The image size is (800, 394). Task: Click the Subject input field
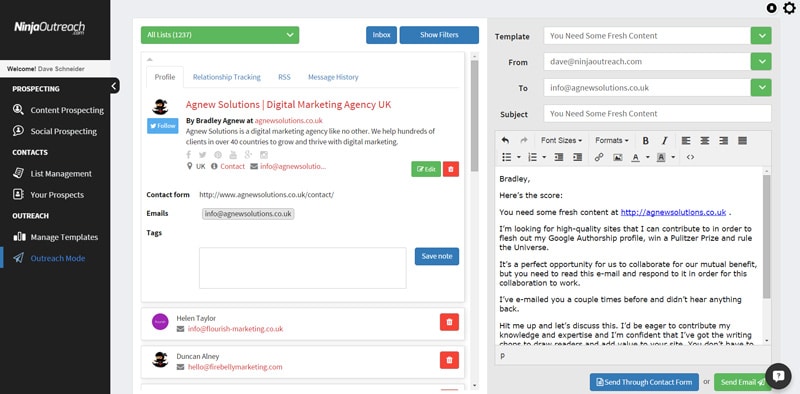coord(657,114)
